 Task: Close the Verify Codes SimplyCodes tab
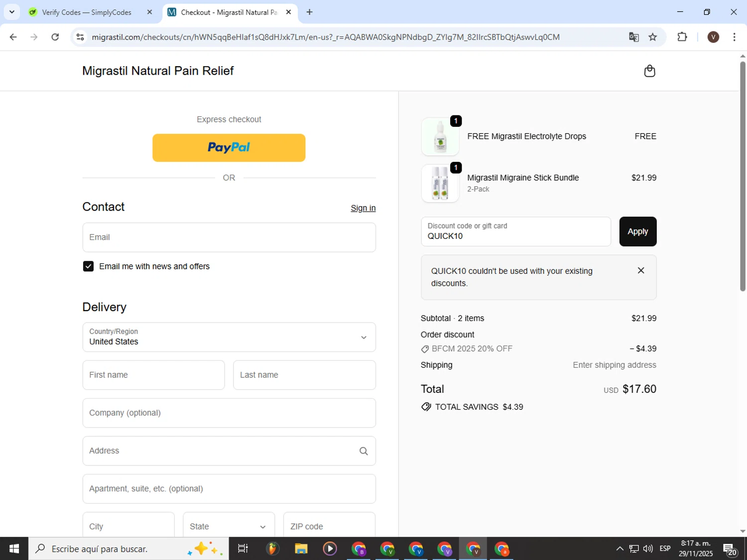coord(149,12)
